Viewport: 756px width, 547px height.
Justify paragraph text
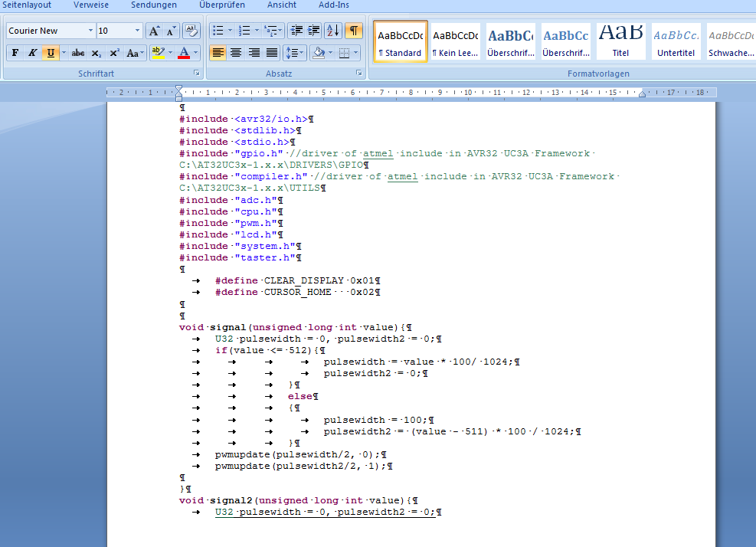coord(273,53)
